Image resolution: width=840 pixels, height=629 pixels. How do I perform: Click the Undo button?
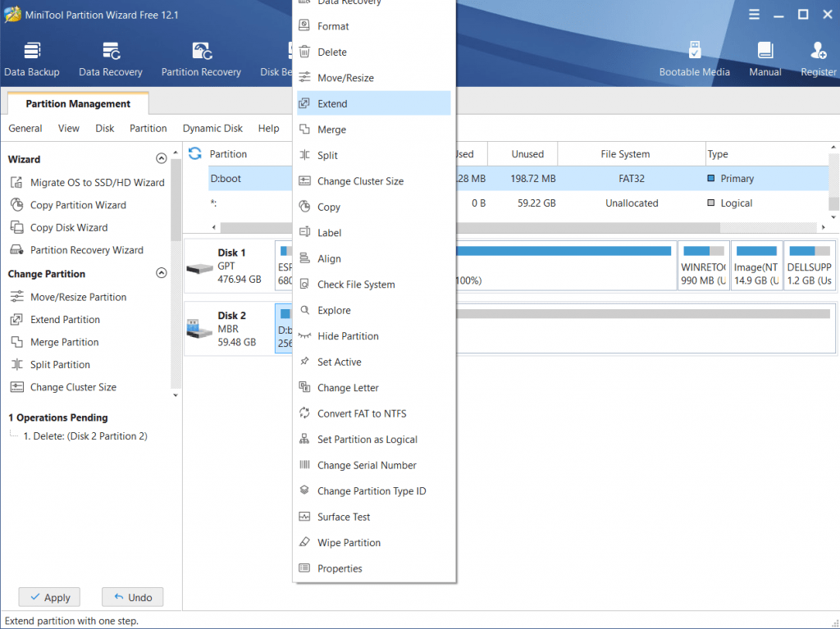[x=132, y=597]
